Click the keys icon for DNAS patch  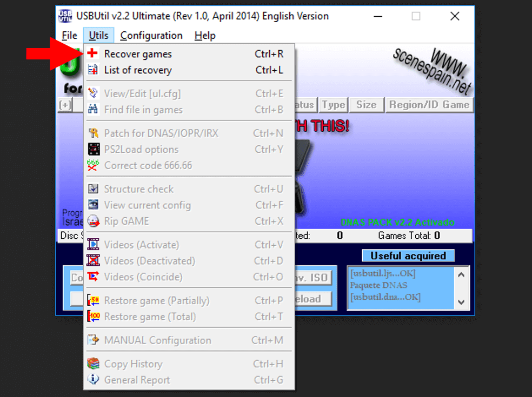pos(94,133)
